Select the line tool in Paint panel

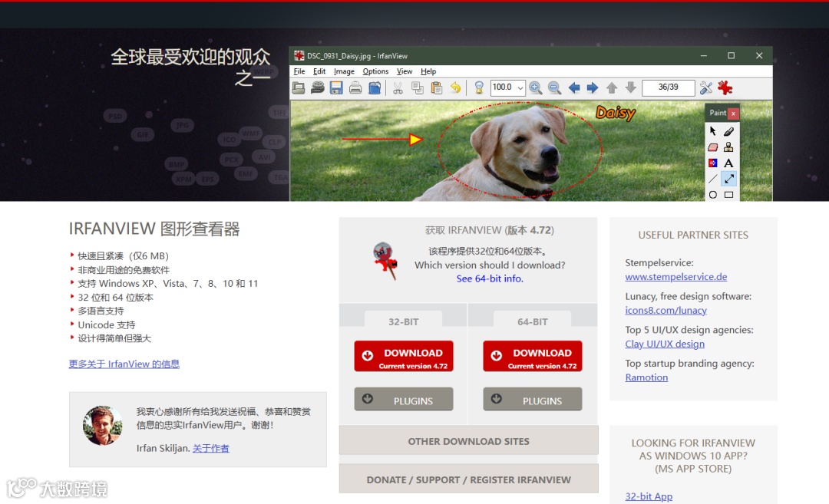pos(712,179)
